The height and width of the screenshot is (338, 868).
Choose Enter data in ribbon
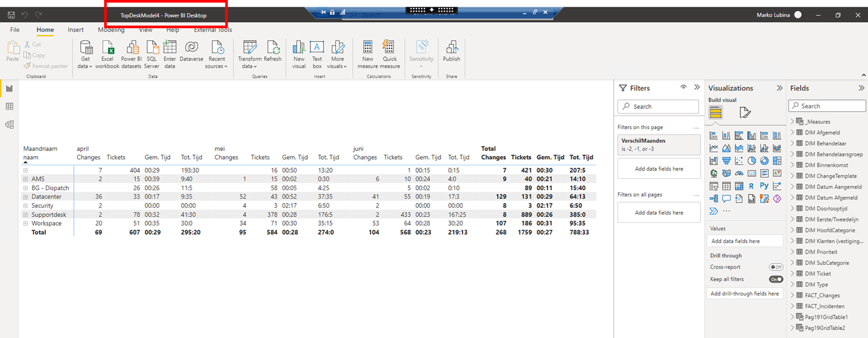coord(170,55)
